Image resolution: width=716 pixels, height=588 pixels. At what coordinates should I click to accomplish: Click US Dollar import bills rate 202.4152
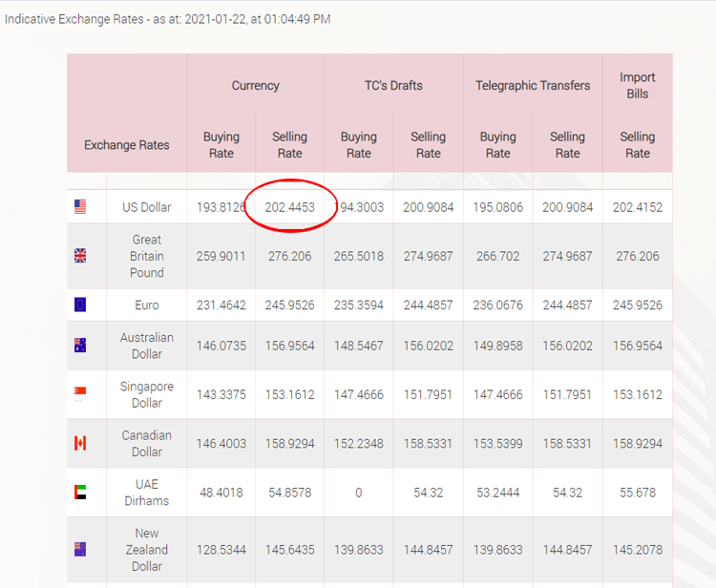[x=638, y=207]
